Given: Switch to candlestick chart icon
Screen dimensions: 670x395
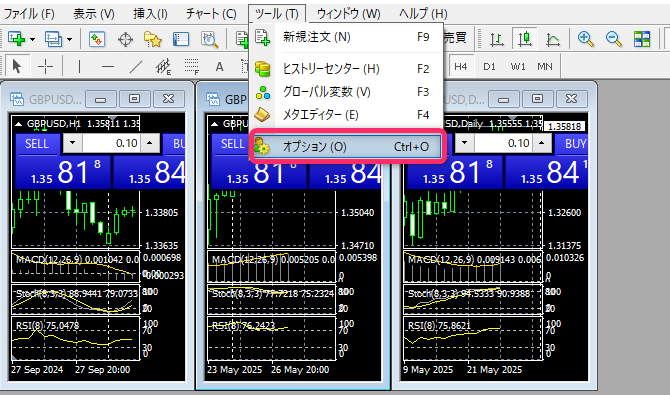Looking at the screenshot, I should click(525, 39).
